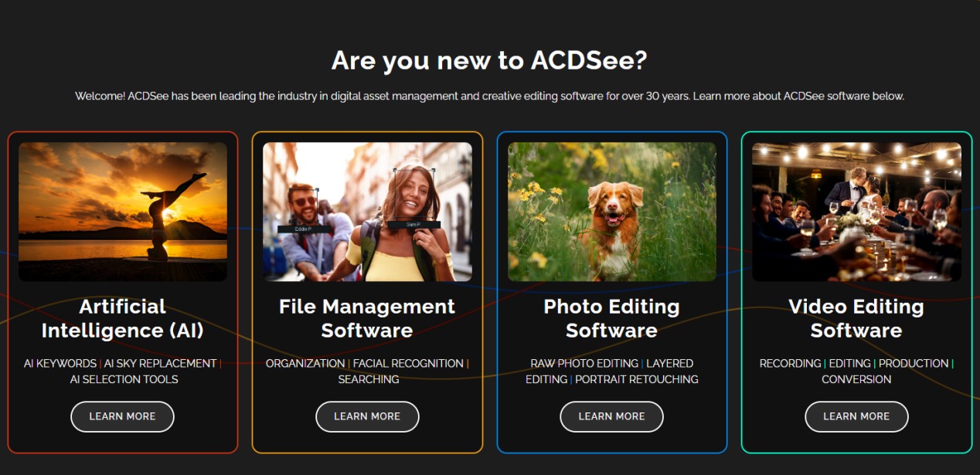Click Learn More under Video Editing Software
Image resolution: width=980 pixels, height=475 pixels.
(856, 416)
